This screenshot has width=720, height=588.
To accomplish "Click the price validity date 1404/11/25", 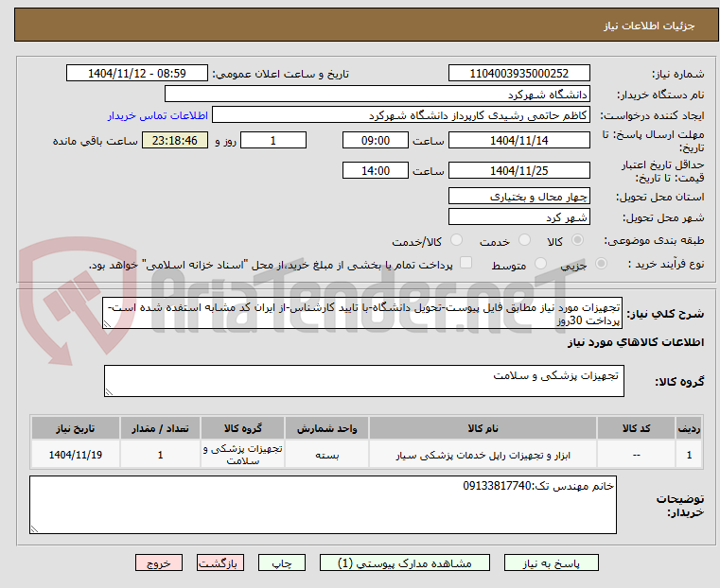I will point(518,170).
